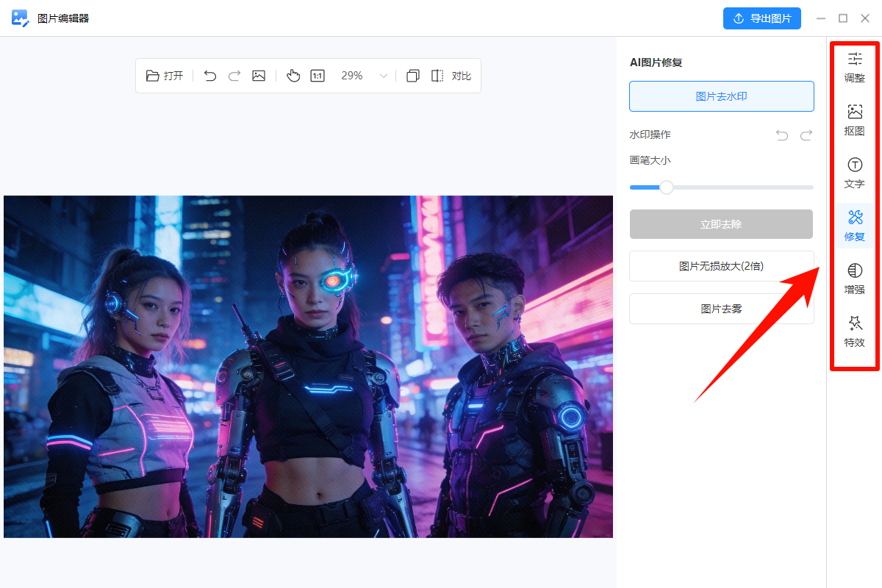This screenshot has width=882, height=588.
Task: Select the hand pan tool in toolbar
Action: point(293,75)
